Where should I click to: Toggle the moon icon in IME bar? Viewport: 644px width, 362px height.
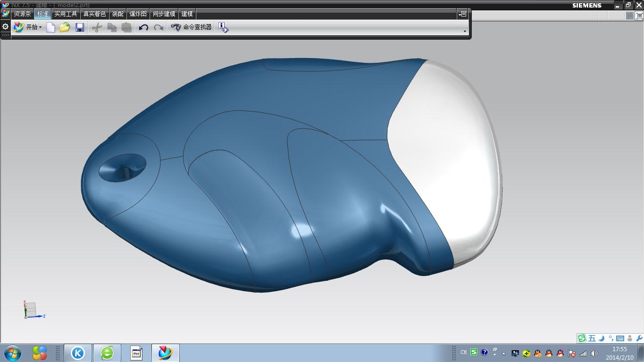coord(602,338)
